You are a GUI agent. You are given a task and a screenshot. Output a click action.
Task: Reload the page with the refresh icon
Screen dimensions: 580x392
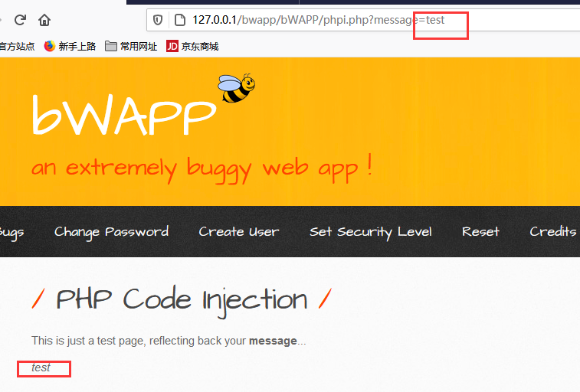point(20,20)
